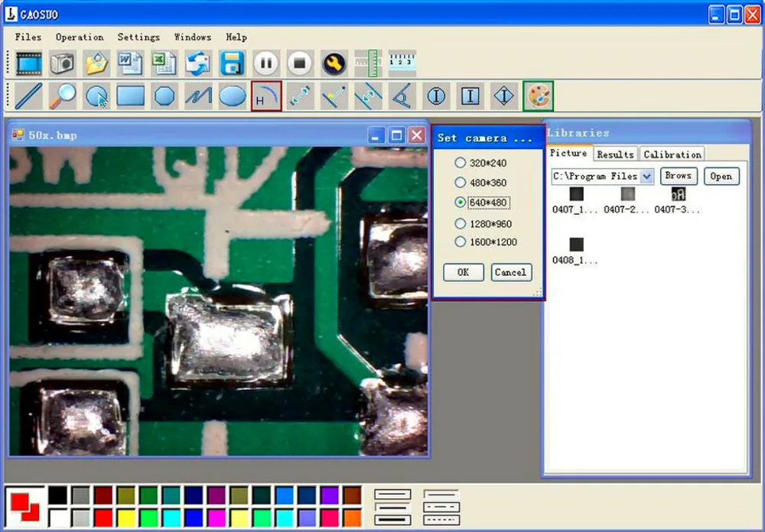
Task: Select the arc H measurement tool
Action: click(266, 96)
